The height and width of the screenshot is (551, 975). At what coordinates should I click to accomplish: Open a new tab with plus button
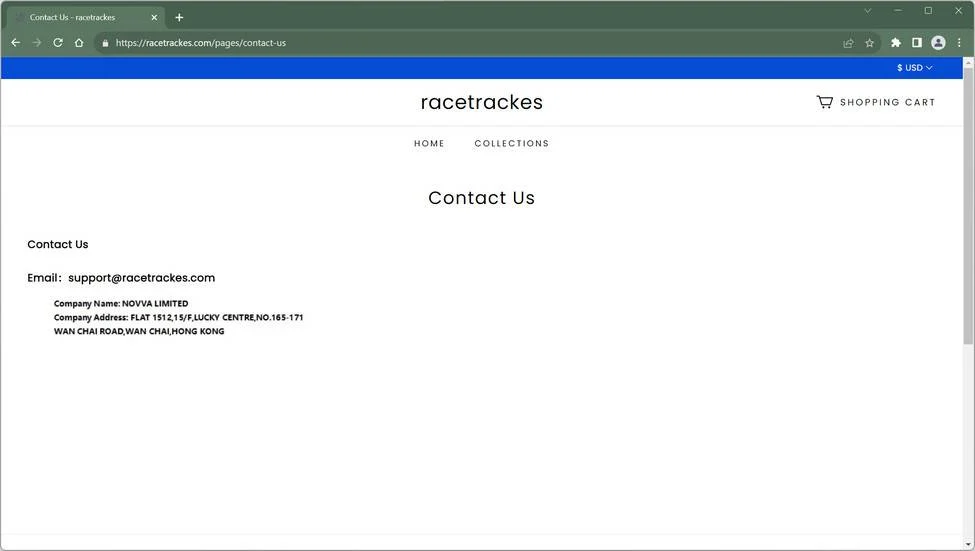click(x=179, y=17)
